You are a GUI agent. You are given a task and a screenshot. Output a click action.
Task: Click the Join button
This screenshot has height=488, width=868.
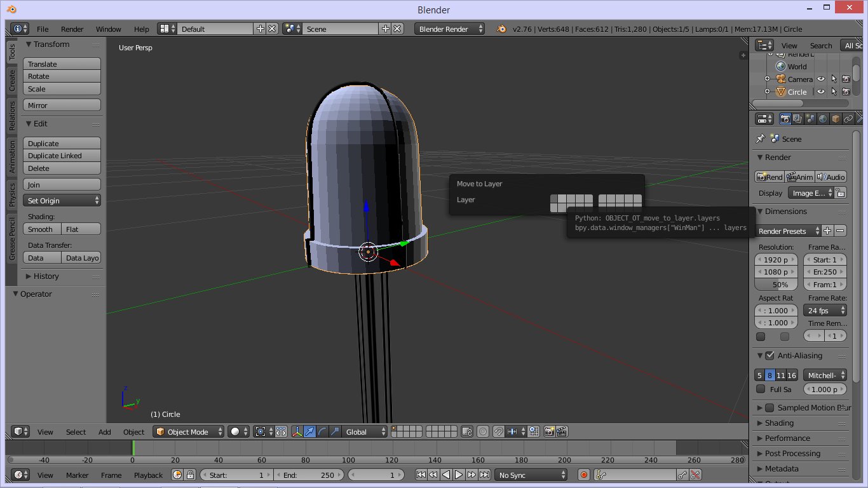(x=62, y=185)
